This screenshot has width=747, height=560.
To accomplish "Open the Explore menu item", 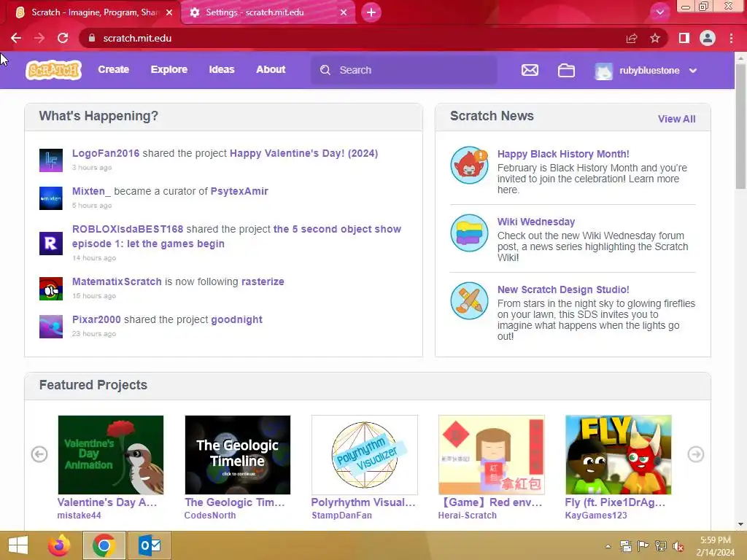I will [x=169, y=69].
